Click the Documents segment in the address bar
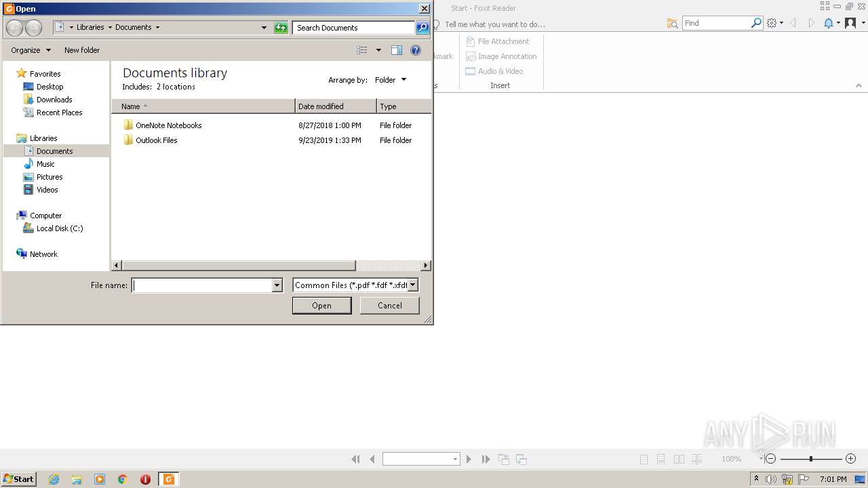Screen dimensions: 868x488 (x=134, y=28)
